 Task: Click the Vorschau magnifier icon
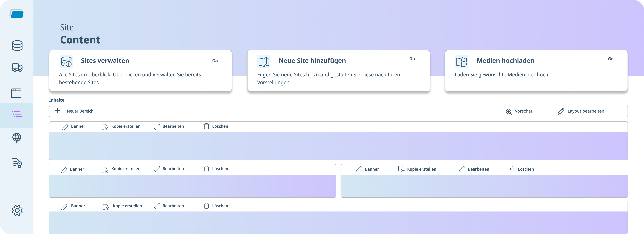[509, 112]
